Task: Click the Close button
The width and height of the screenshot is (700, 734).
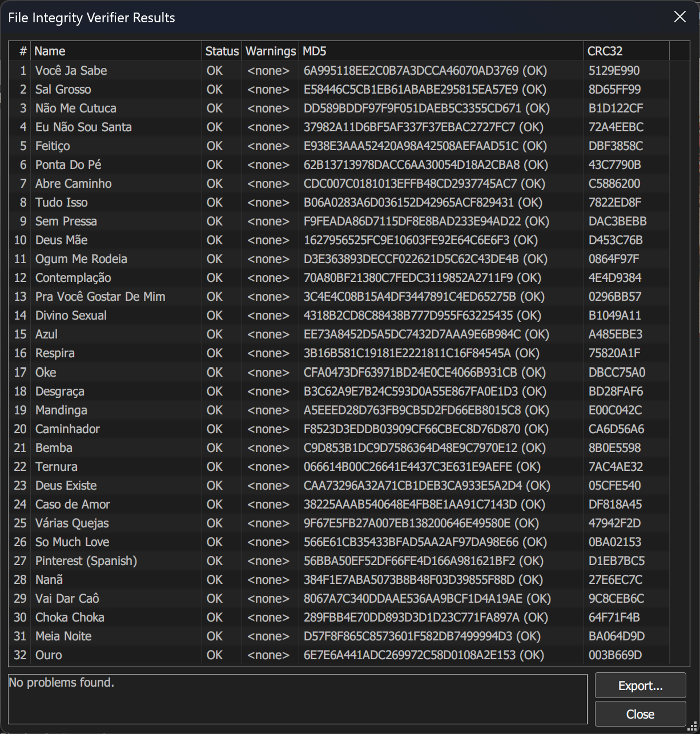Action: (x=640, y=714)
